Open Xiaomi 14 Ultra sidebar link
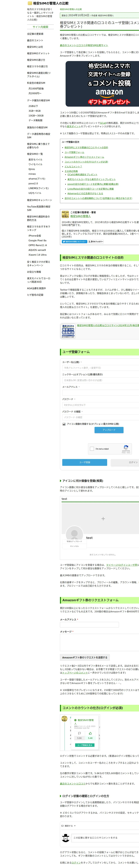Viewport: 139px width, 868px height. pyautogui.click(x=38, y=255)
